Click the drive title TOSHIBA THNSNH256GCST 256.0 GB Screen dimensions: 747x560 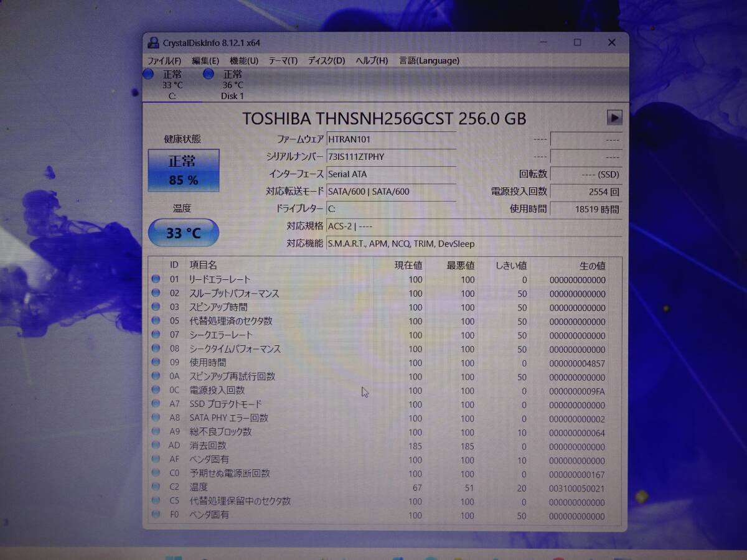[384, 118]
